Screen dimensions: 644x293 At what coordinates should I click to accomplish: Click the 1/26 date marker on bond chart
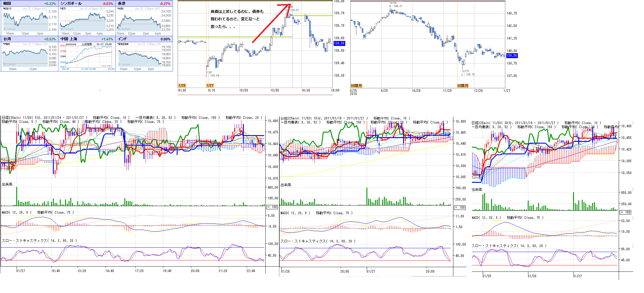click(x=182, y=85)
